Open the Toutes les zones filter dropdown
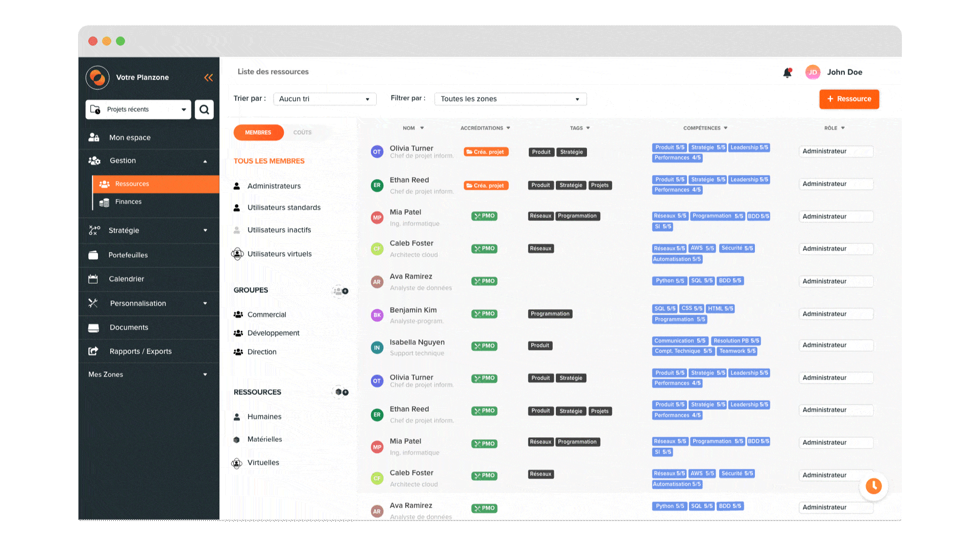This screenshot has height=551, width=980. click(x=510, y=99)
